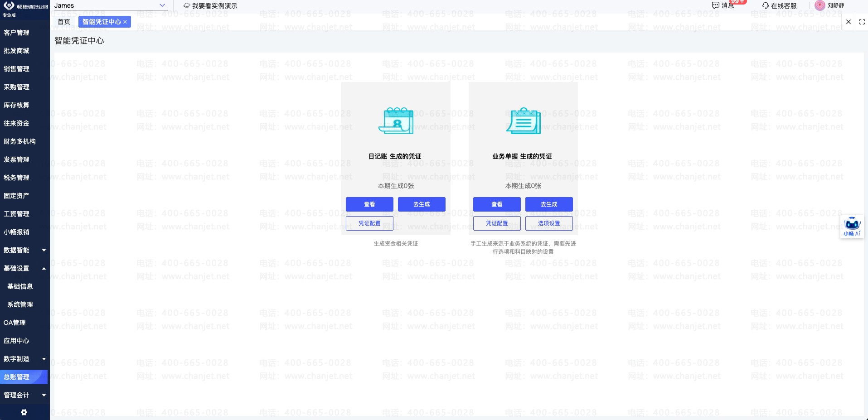Open the settings gear in the sidebar
Screen dimensions: 868x420
[24, 412]
